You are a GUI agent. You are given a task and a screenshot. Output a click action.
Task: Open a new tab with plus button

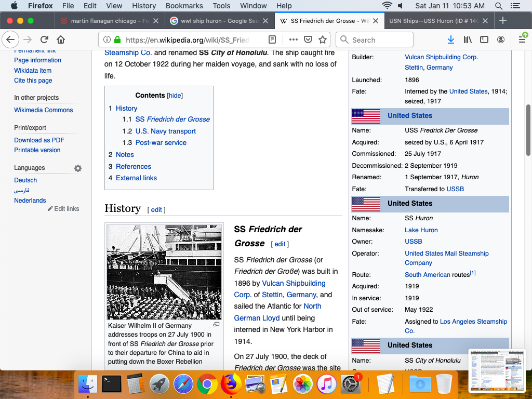(x=502, y=21)
